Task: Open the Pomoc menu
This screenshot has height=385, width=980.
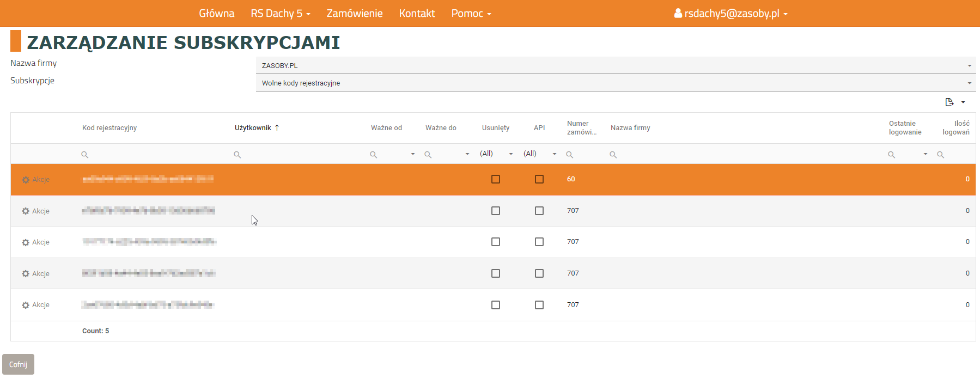Action: click(471, 13)
